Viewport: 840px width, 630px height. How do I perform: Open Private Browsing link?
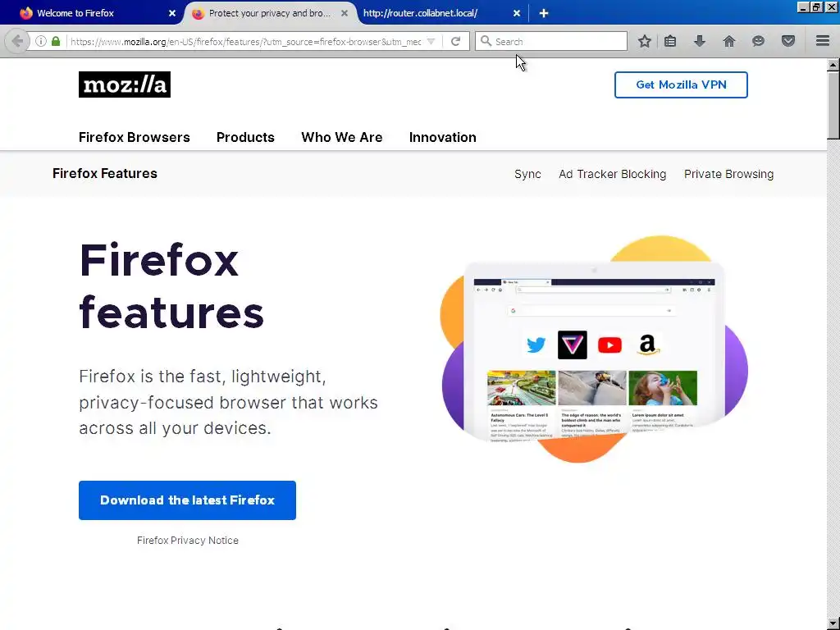coord(728,174)
